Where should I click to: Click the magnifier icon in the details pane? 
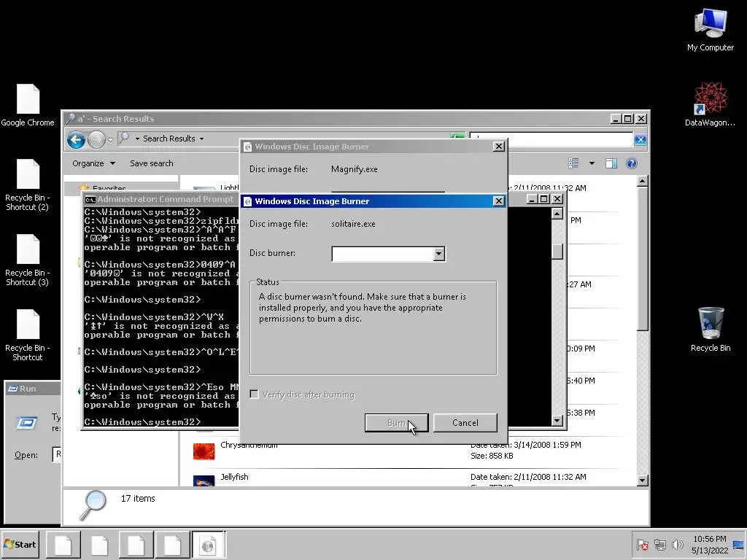coord(92,505)
